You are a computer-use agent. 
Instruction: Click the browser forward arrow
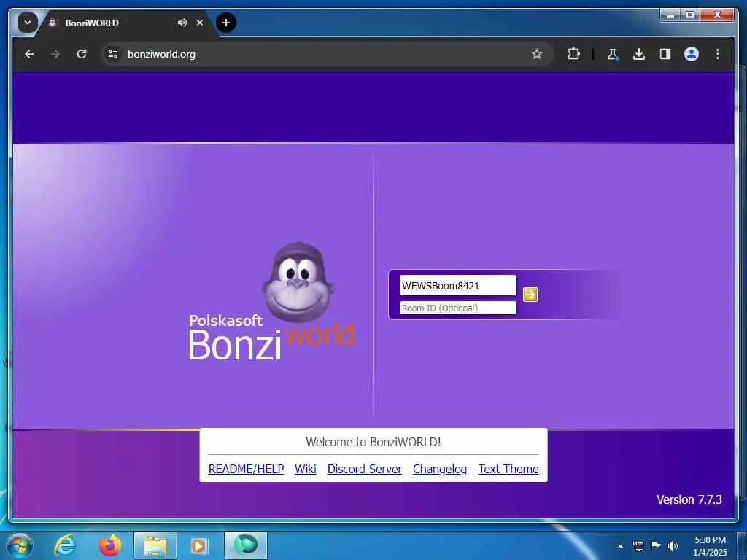point(55,54)
